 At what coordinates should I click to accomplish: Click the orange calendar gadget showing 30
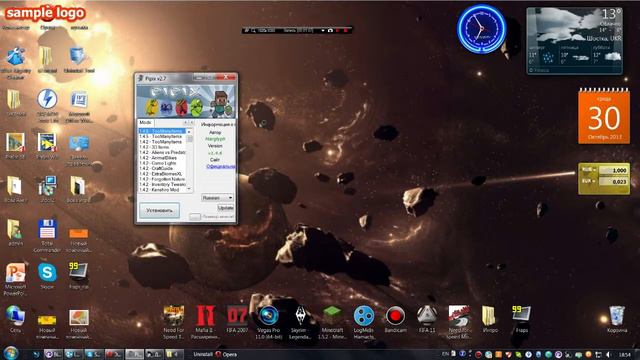pos(604,116)
